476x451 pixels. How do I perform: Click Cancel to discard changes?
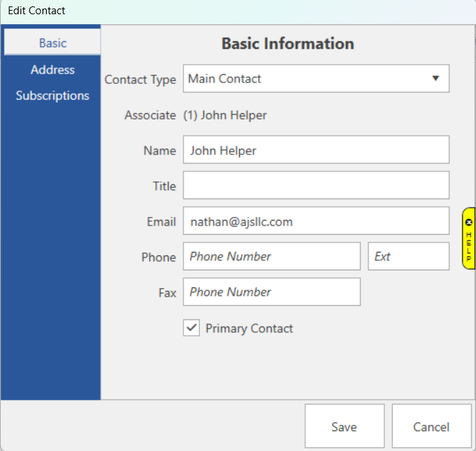point(431,427)
